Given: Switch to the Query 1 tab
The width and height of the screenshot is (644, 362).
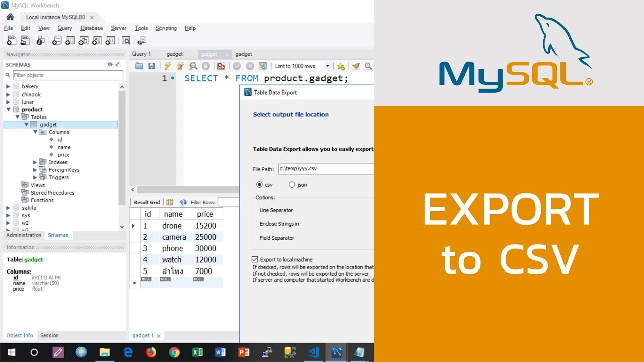Looking at the screenshot, I should click(x=141, y=54).
